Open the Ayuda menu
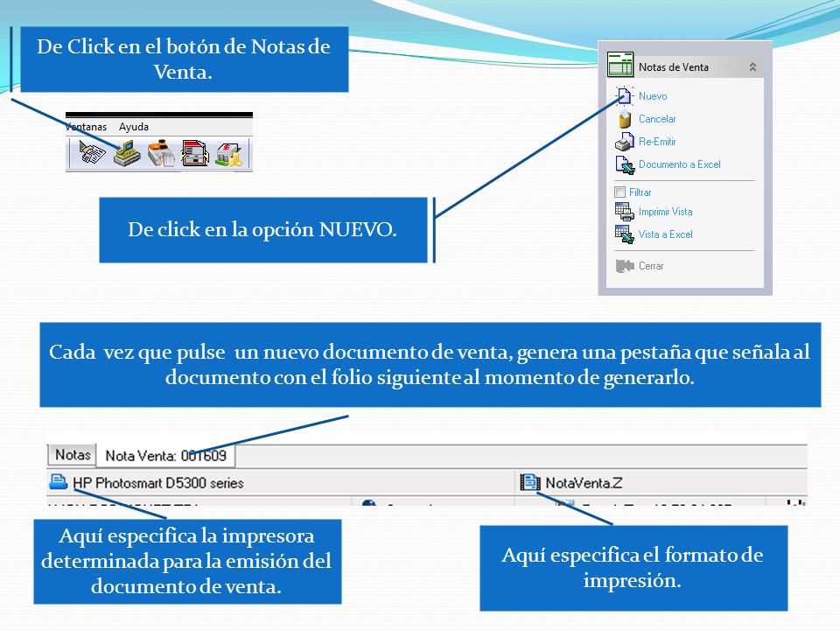 (x=133, y=127)
